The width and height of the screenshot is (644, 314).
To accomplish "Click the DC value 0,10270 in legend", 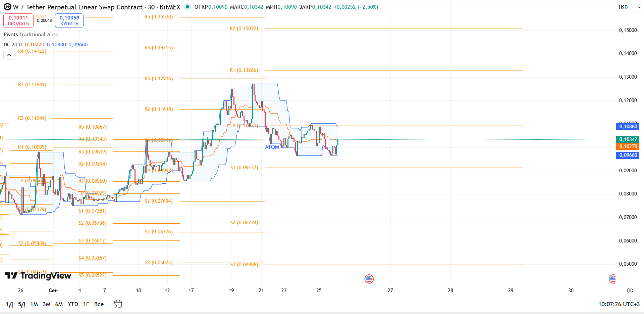I will click(35, 45).
